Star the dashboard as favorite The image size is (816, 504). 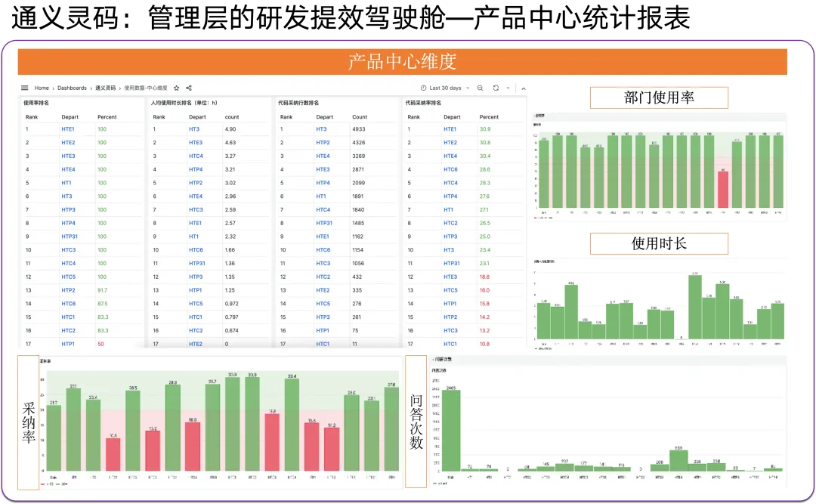click(176, 88)
